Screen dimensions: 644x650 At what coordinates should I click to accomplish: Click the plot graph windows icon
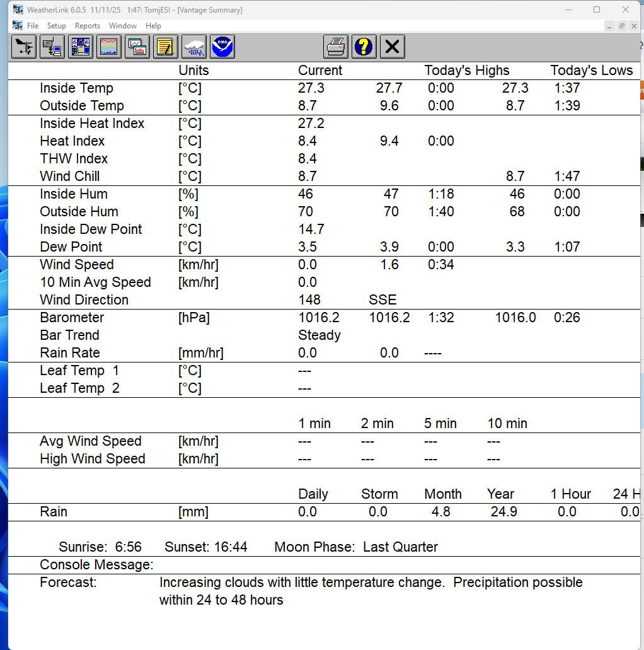click(137, 47)
